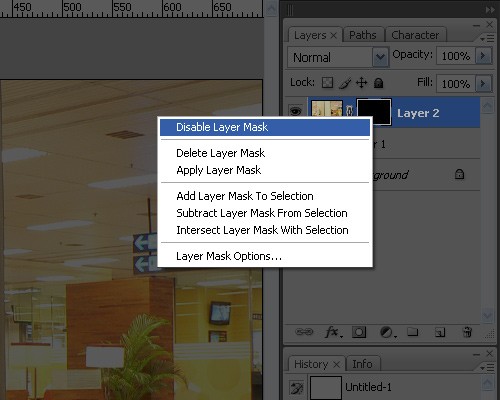Switch to the Paths tab

point(363,35)
